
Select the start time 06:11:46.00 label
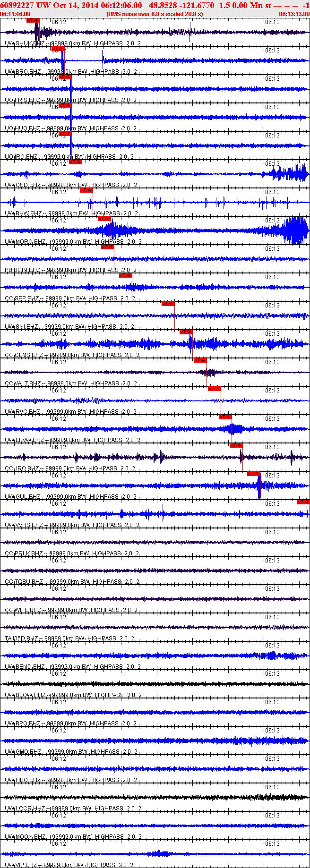click(15, 14)
